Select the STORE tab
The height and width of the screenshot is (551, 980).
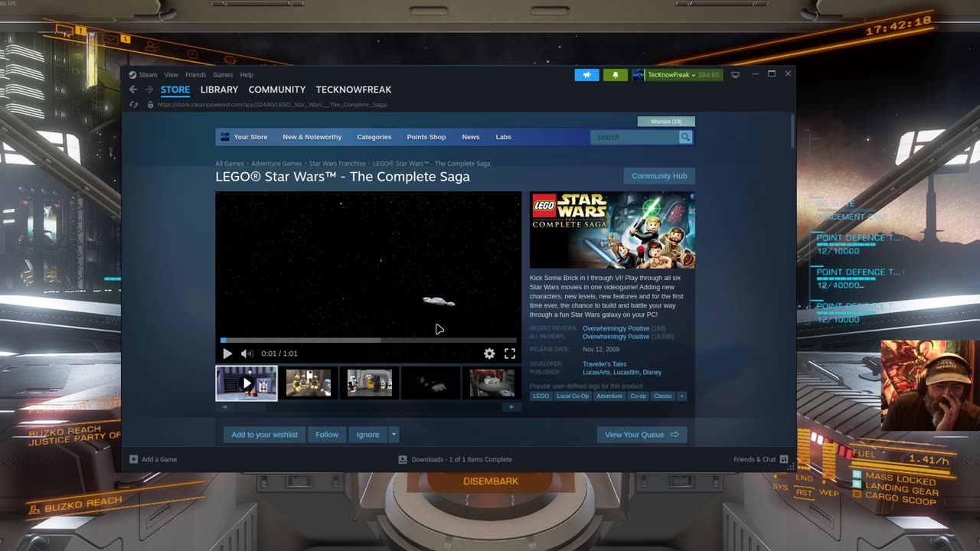point(175,90)
